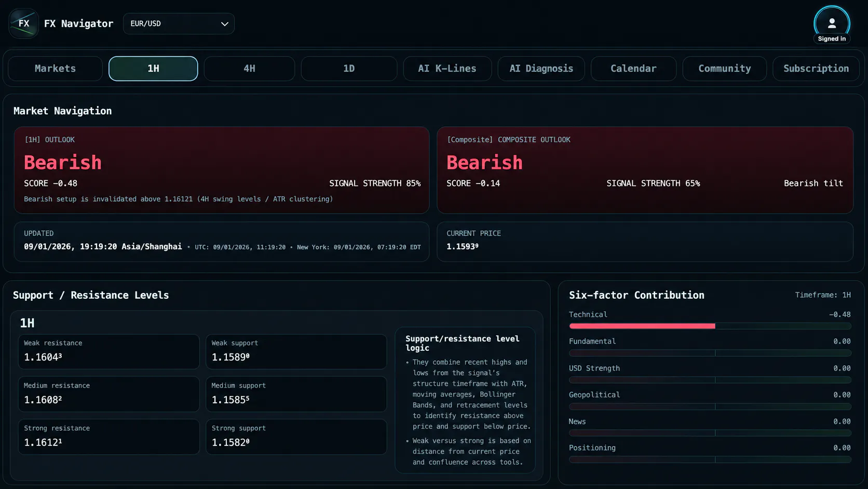
Task: Click the Composite Outlook Bearish card
Action: tap(645, 170)
